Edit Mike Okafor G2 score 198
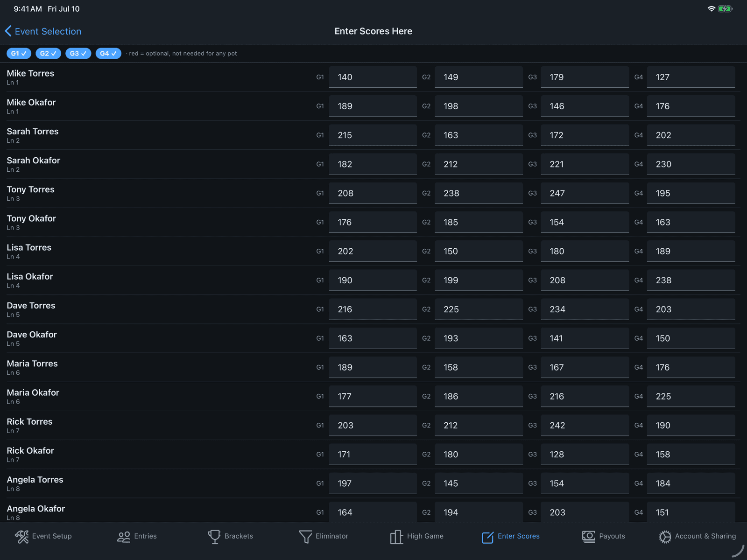The height and width of the screenshot is (560, 747). pos(479,106)
